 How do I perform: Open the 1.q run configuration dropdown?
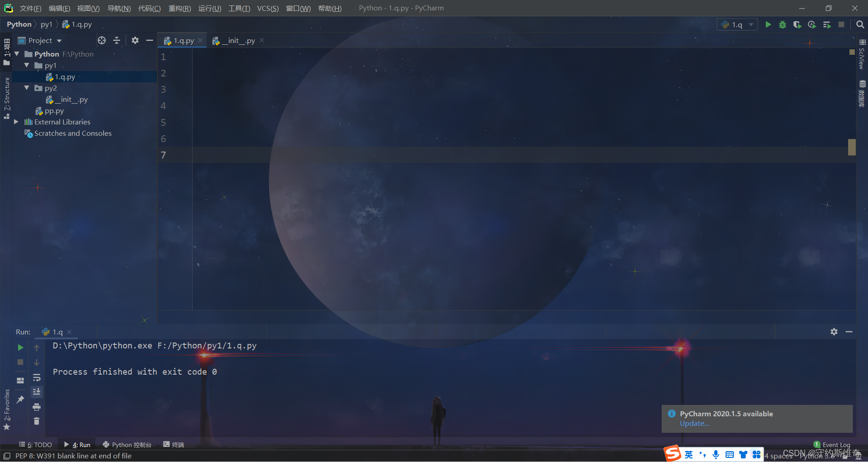(x=737, y=24)
